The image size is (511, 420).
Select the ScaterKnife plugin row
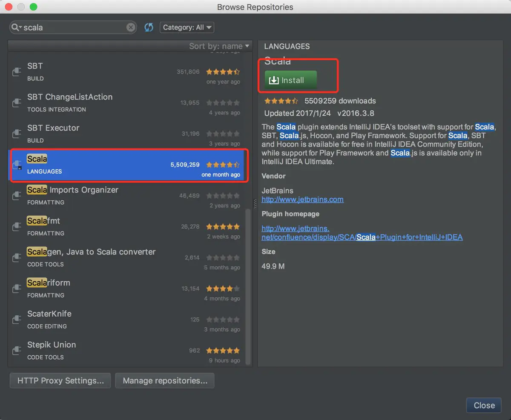tap(127, 320)
